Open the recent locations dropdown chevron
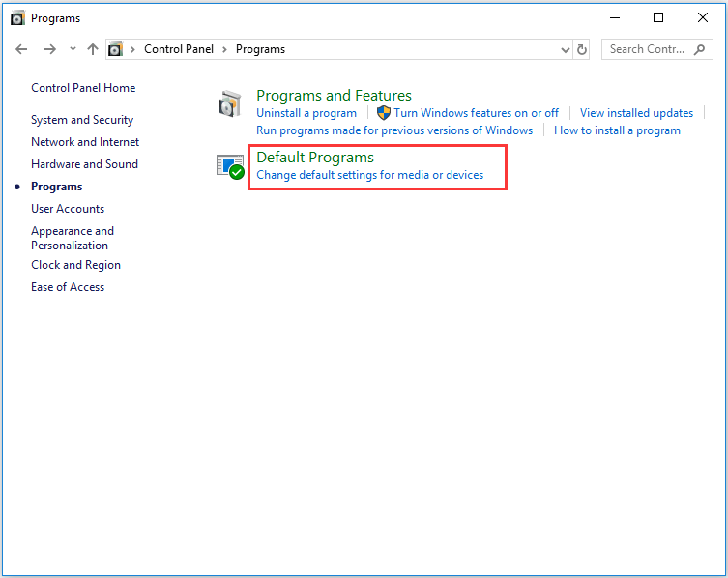This screenshot has height=578, width=728. (73, 48)
